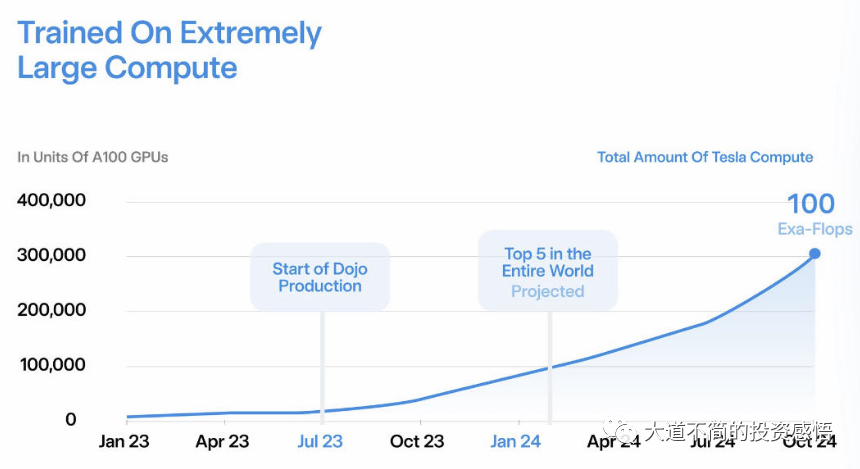Click the blue endpoint dot on the curve

click(x=815, y=253)
